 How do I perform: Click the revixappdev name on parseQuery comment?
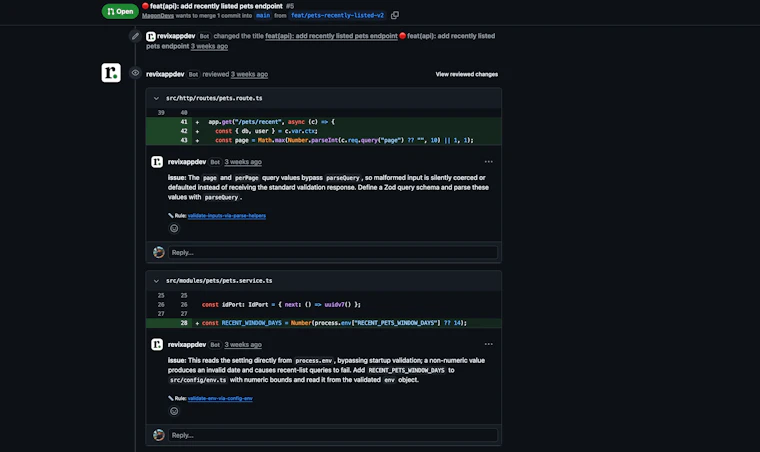[187, 162]
